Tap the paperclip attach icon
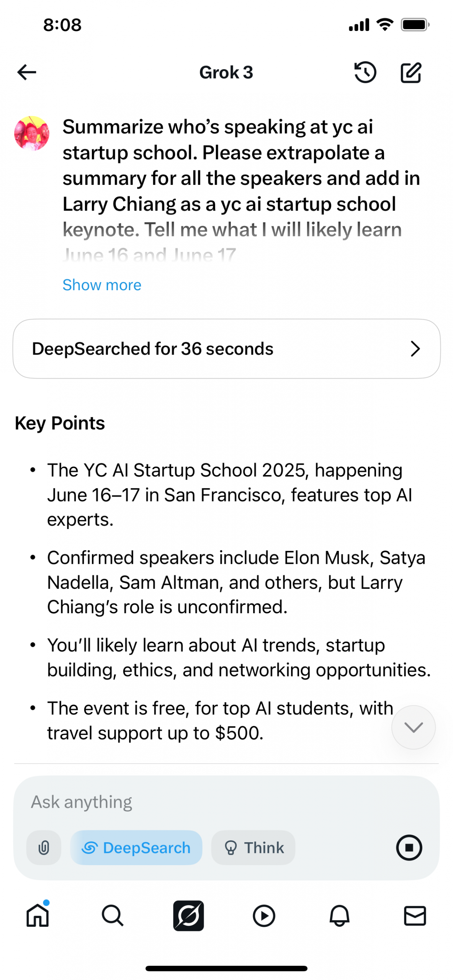The width and height of the screenshot is (453, 980). pyautogui.click(x=44, y=847)
